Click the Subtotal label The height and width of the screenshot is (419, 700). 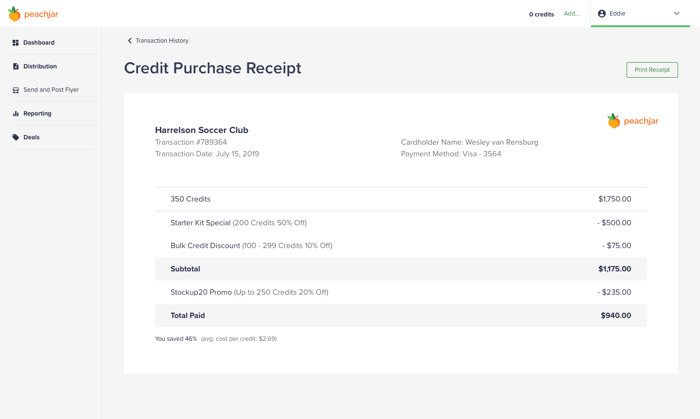coord(185,269)
